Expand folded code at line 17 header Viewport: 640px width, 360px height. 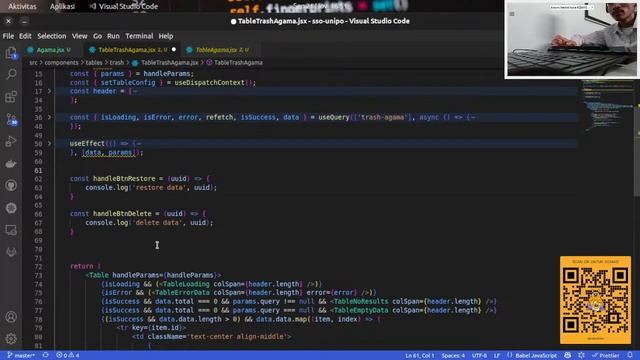[x=50, y=91]
